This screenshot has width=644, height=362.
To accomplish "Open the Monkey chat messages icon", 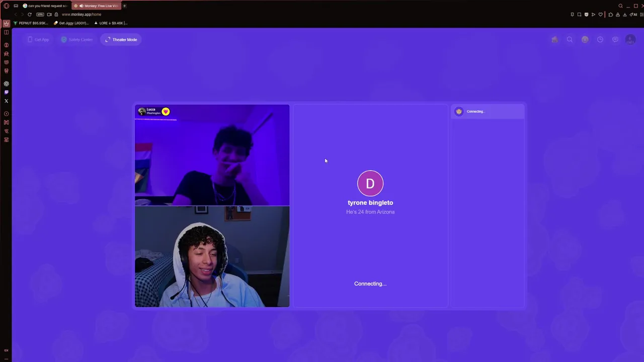I will 615,40.
